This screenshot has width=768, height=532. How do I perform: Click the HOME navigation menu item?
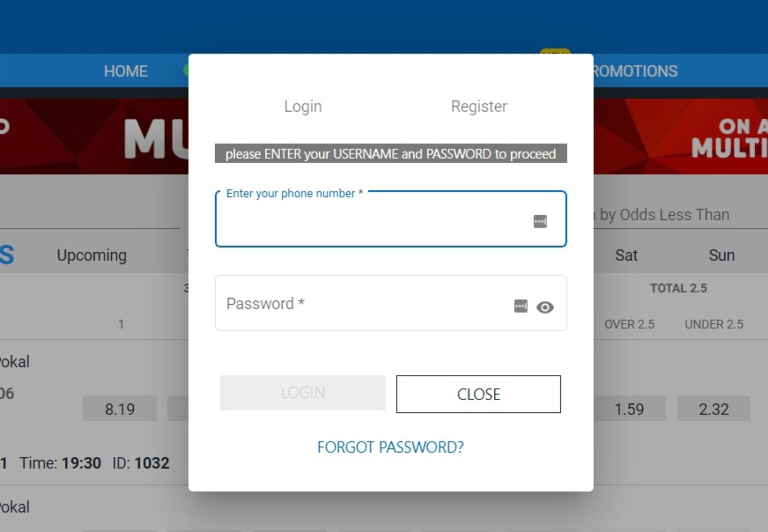(126, 70)
